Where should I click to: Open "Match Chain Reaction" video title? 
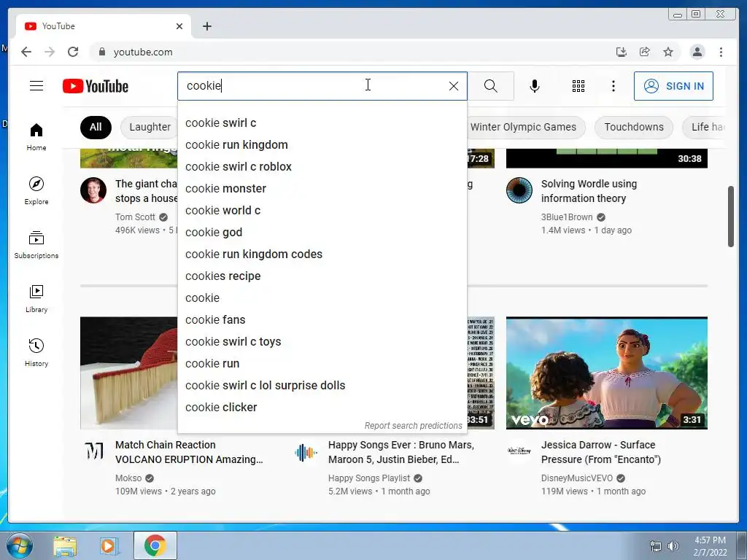click(189, 452)
